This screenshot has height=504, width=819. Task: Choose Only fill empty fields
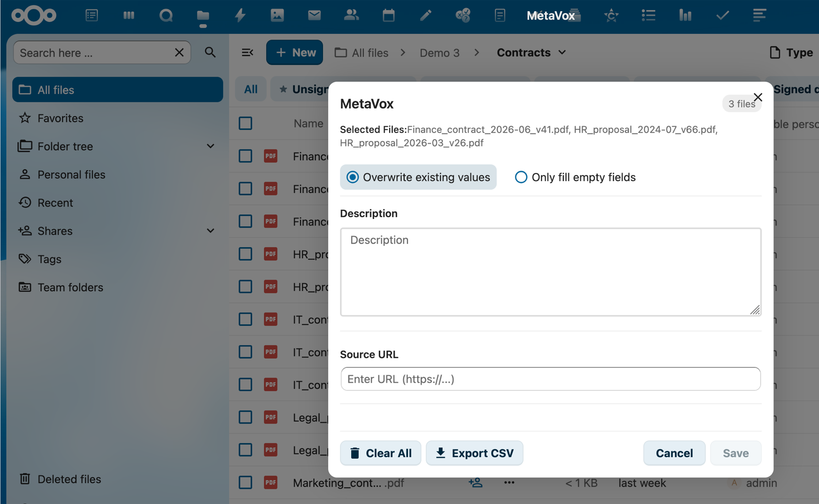click(x=521, y=177)
